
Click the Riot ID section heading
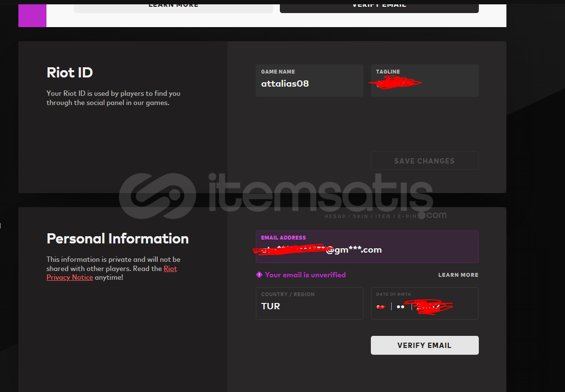(70, 73)
